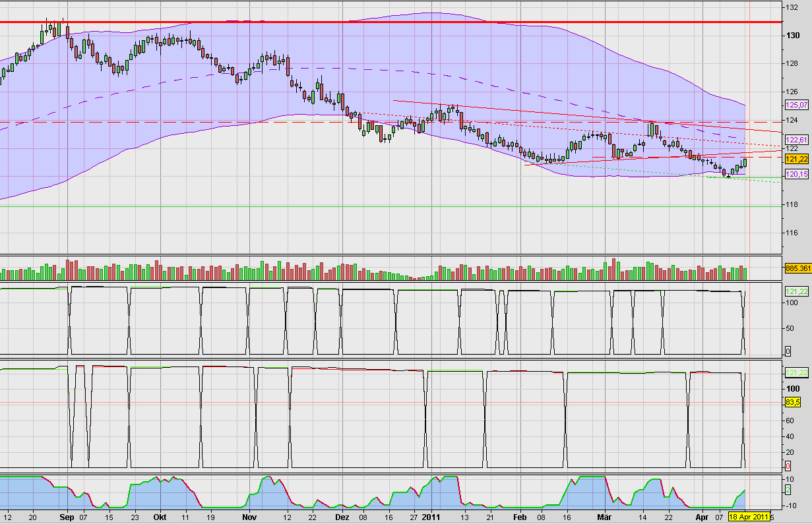
Task: Select the Mär label on the time axis
Action: point(604,517)
